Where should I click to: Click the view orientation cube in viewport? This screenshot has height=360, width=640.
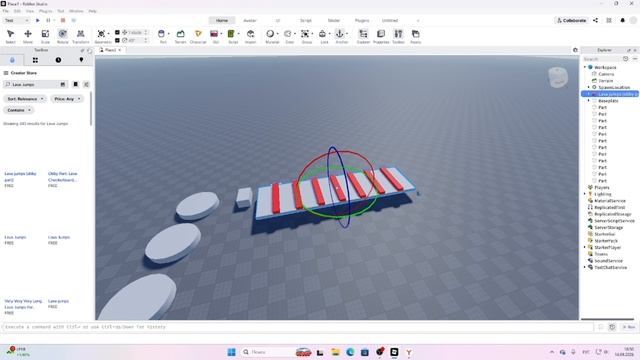(x=558, y=77)
